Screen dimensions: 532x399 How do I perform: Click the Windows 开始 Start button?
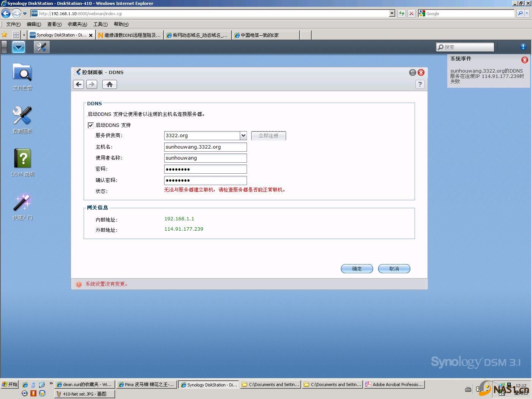tap(9, 385)
